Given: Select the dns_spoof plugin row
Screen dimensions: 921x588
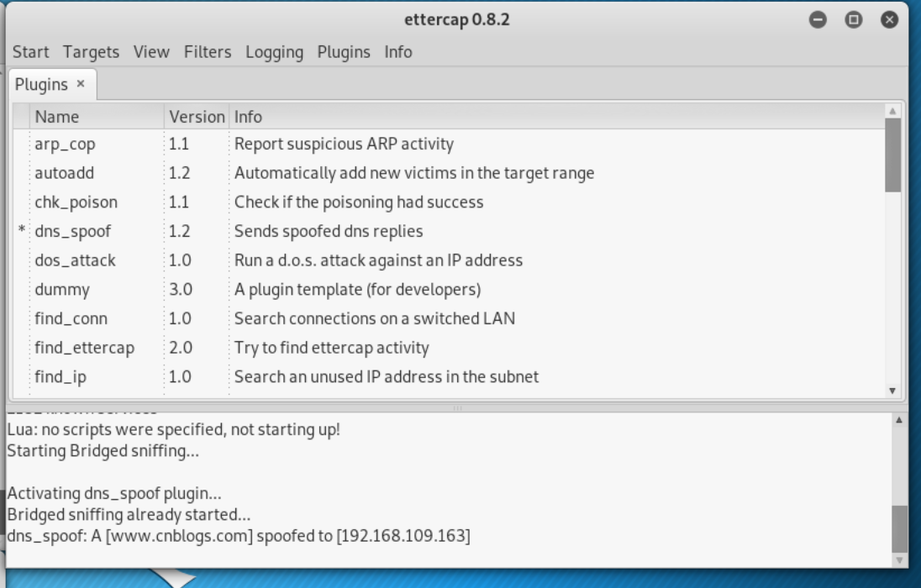Looking at the screenshot, I should coord(449,232).
